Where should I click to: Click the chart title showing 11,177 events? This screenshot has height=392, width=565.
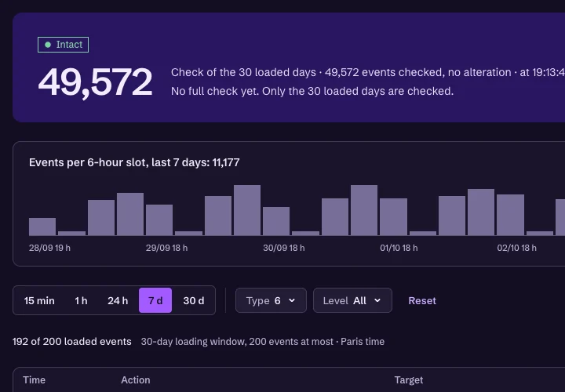(x=134, y=162)
